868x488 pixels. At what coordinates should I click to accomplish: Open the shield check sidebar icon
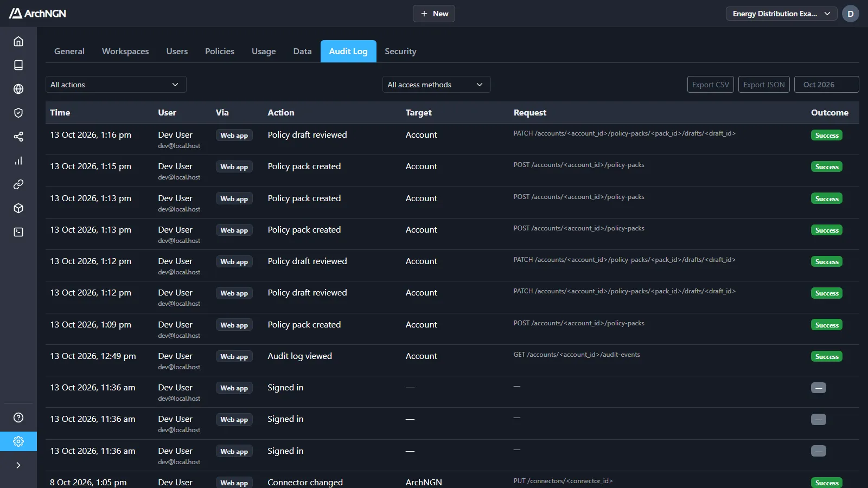coord(18,113)
